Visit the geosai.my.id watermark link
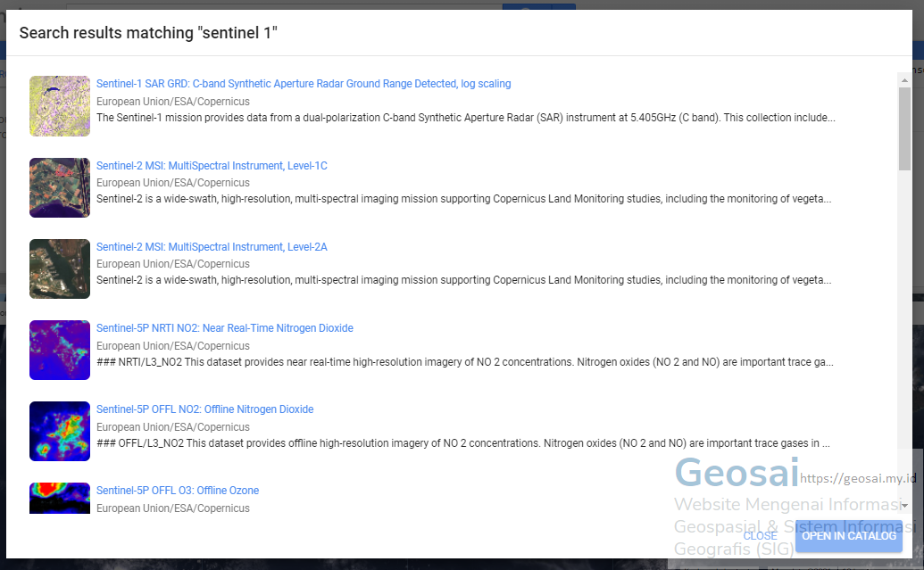Screen dimensions: 924x570 pos(853,479)
